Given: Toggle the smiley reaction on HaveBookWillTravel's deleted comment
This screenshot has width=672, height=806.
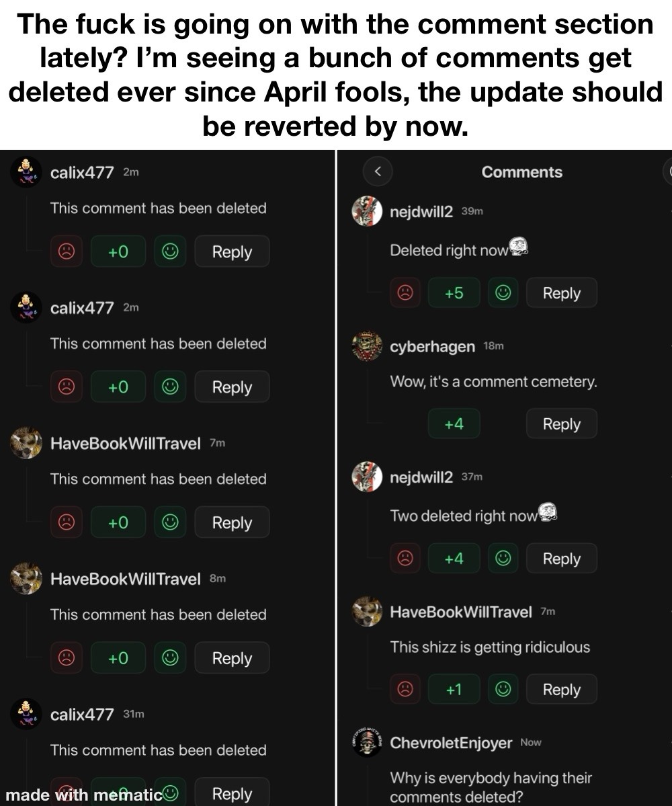Looking at the screenshot, I should click(x=170, y=522).
